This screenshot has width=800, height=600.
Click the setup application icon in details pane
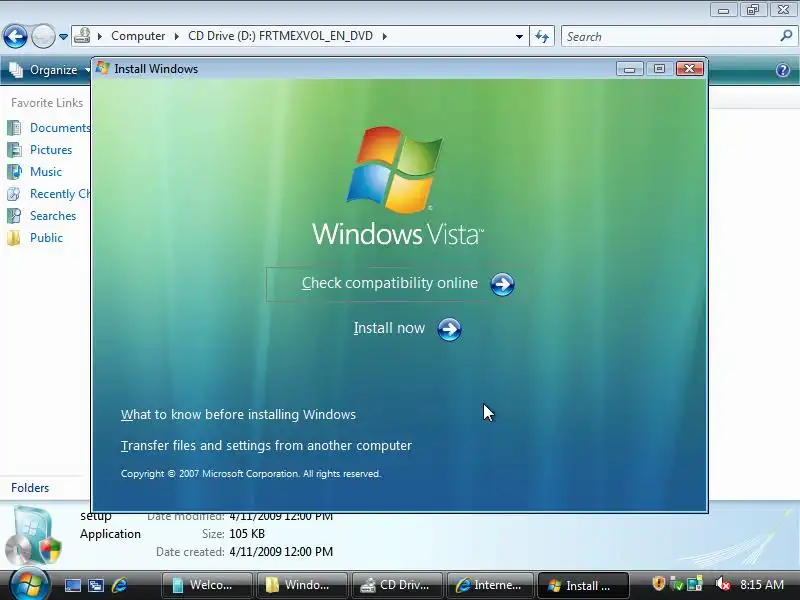[33, 536]
